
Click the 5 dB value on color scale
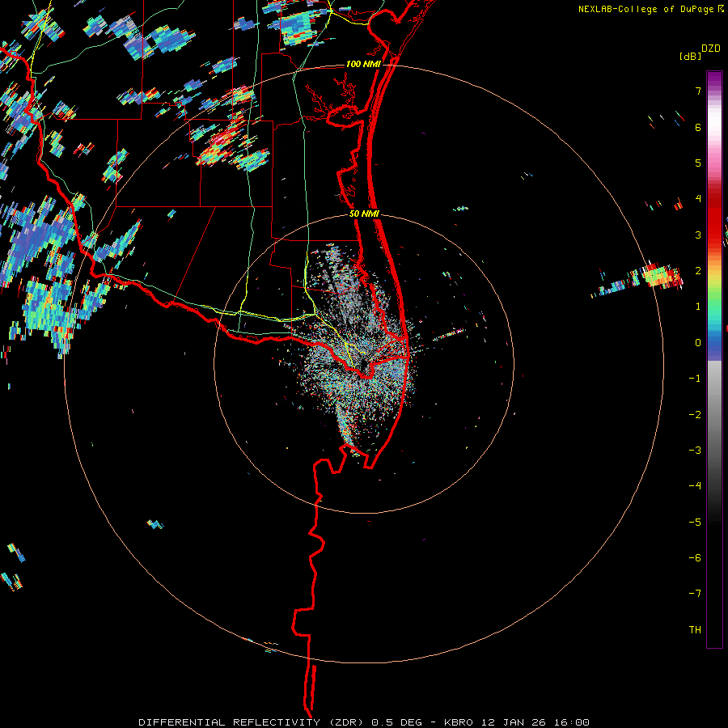tap(698, 163)
